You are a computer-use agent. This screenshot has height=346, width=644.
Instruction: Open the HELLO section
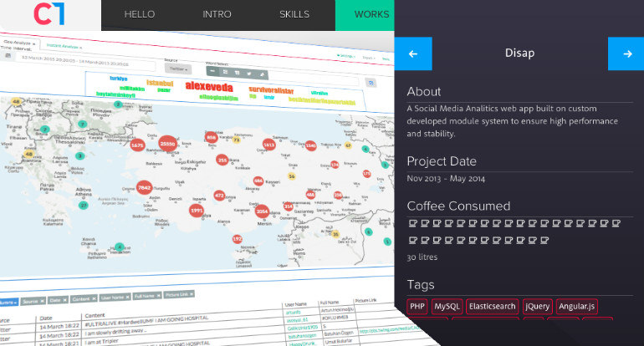click(140, 14)
